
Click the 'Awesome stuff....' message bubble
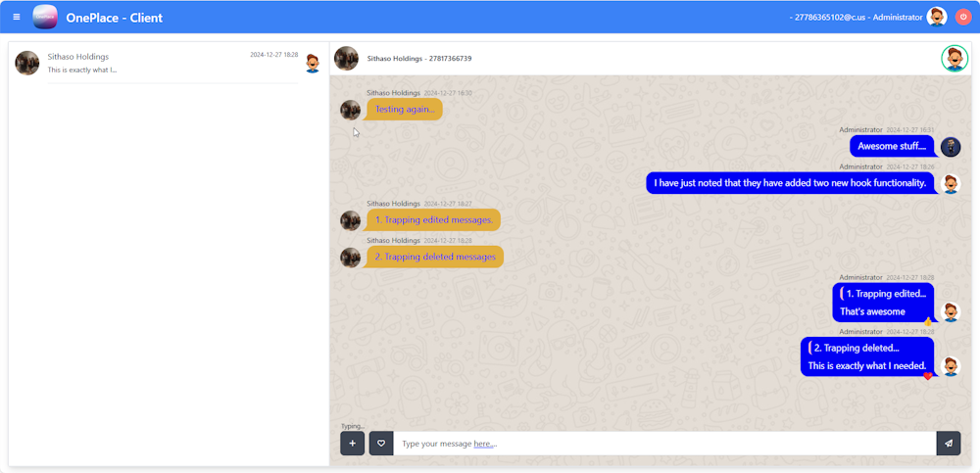(892, 146)
